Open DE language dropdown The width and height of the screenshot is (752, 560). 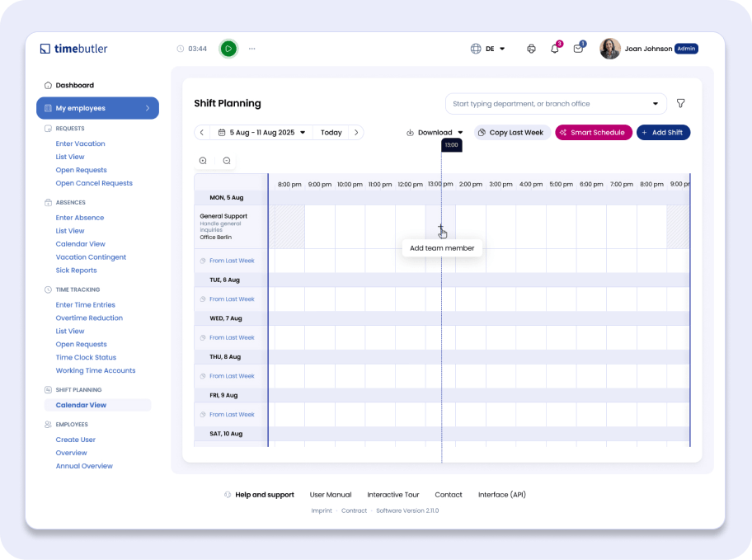point(488,49)
